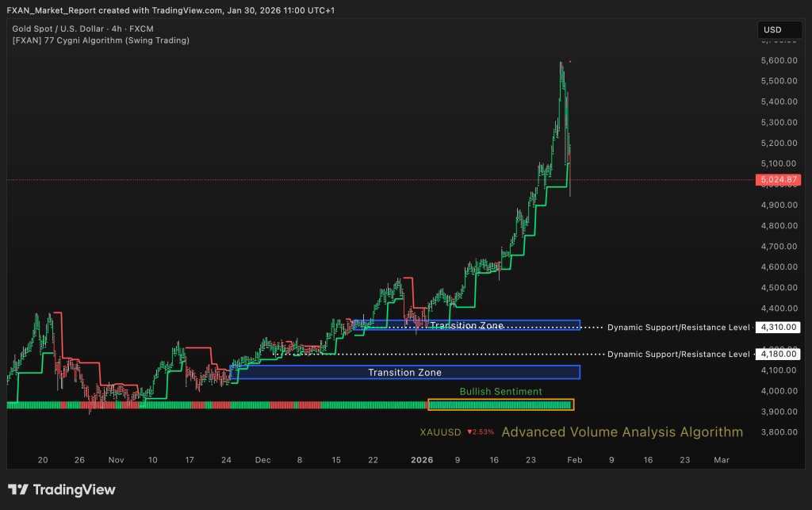Screen dimensions: 812x510
Task: Click the red current price label 5,024.87
Action: click(777, 180)
